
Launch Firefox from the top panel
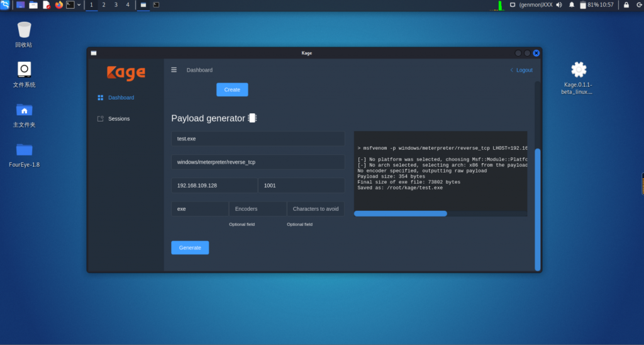click(x=58, y=5)
